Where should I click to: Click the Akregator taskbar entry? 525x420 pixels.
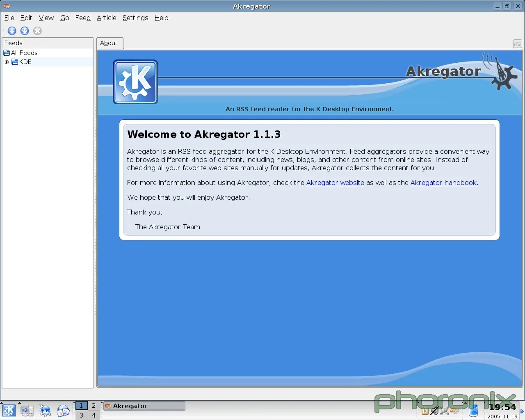pos(144,406)
